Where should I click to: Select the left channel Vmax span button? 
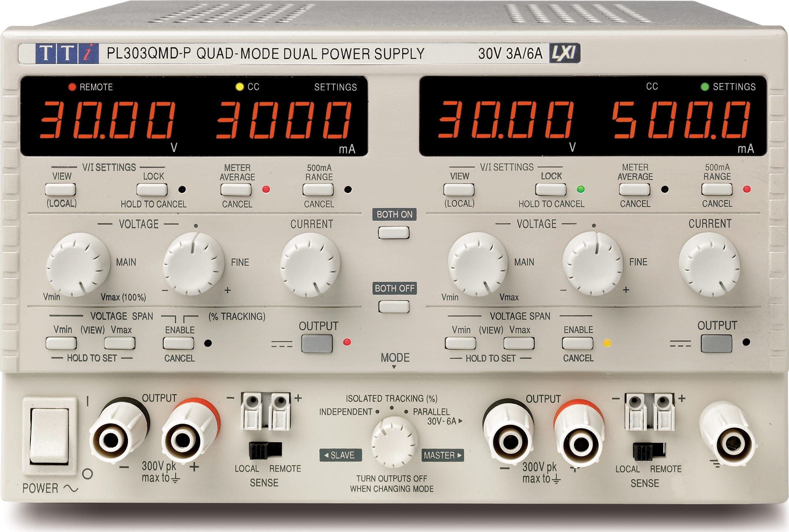click(x=120, y=343)
